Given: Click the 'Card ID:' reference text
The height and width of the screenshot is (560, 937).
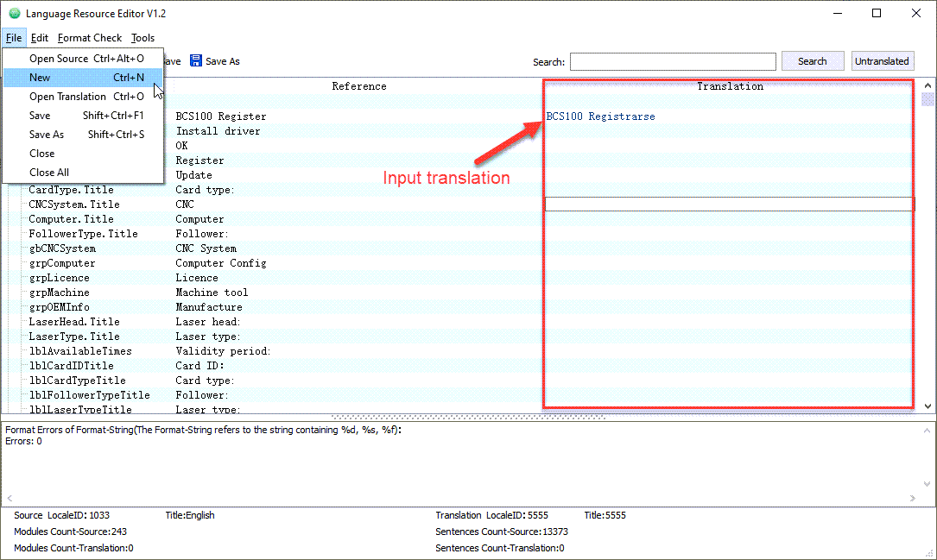Looking at the screenshot, I should point(199,366).
